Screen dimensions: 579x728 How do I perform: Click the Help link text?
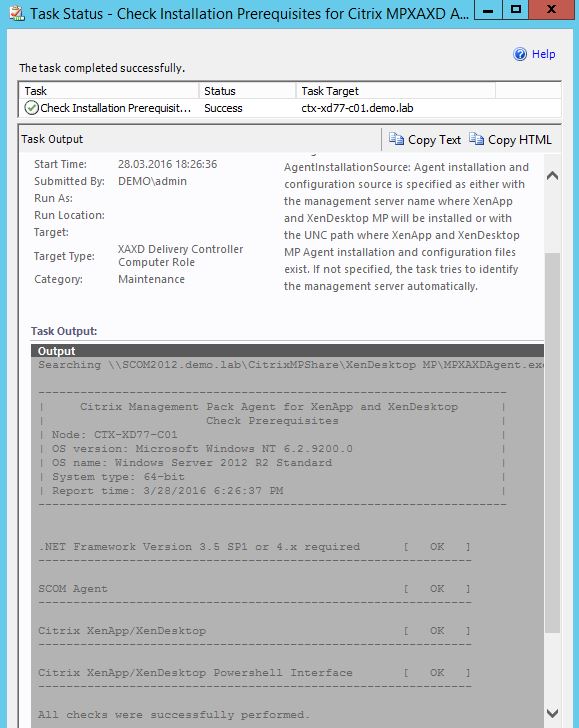[543, 54]
